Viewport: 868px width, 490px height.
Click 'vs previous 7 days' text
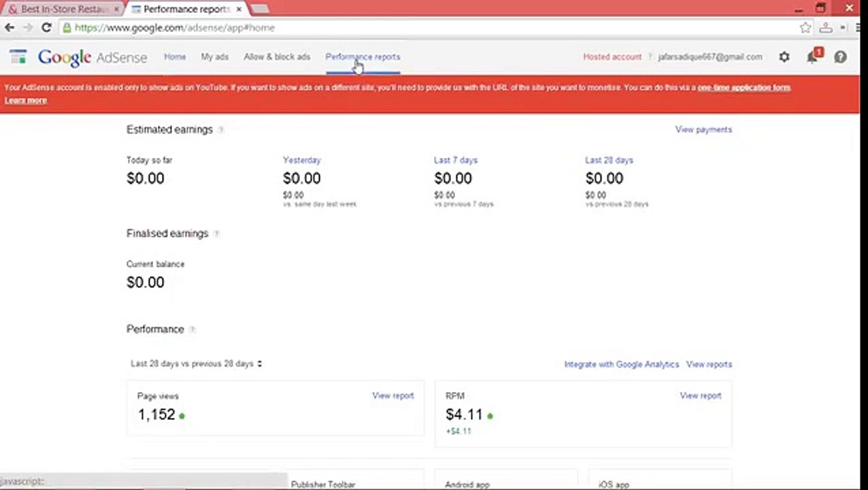coord(464,204)
